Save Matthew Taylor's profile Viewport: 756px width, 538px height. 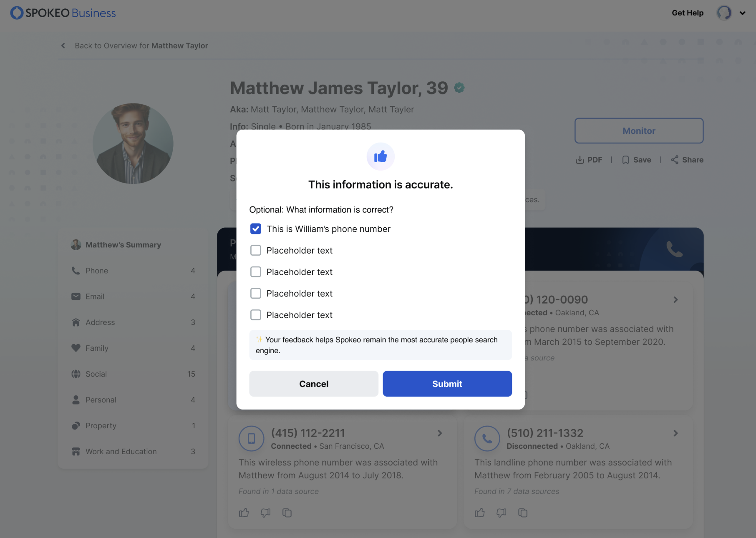tap(637, 160)
